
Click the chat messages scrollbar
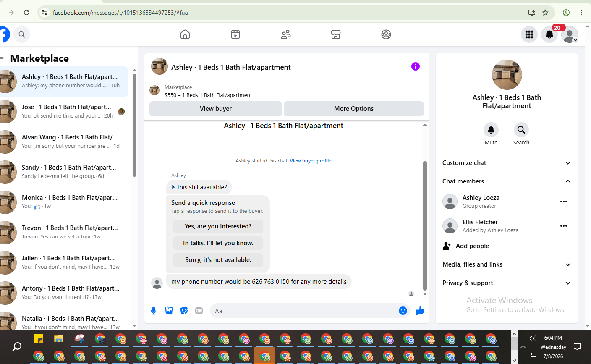click(425, 226)
